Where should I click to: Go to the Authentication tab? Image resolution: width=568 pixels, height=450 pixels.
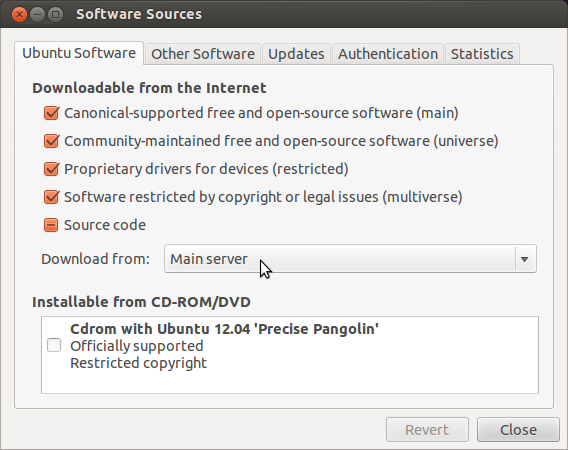pyautogui.click(x=388, y=54)
